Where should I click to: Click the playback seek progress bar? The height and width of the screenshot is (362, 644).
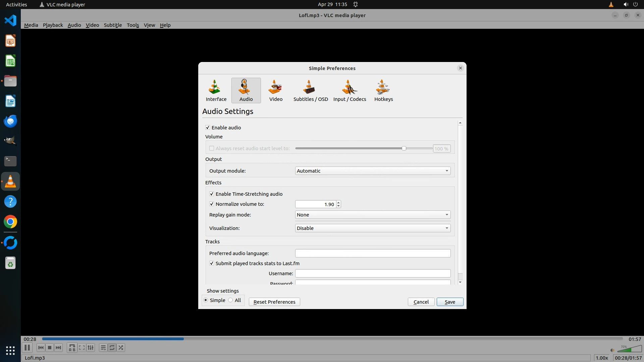point(332,339)
